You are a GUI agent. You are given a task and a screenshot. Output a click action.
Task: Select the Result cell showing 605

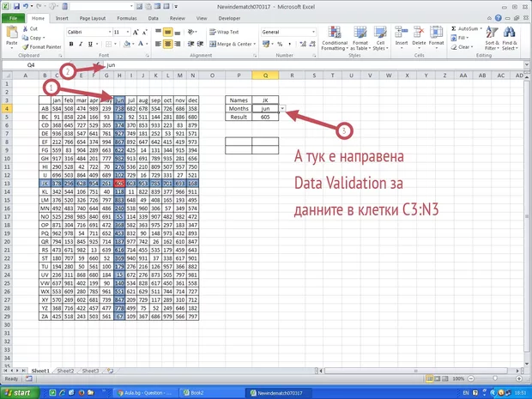(266, 117)
